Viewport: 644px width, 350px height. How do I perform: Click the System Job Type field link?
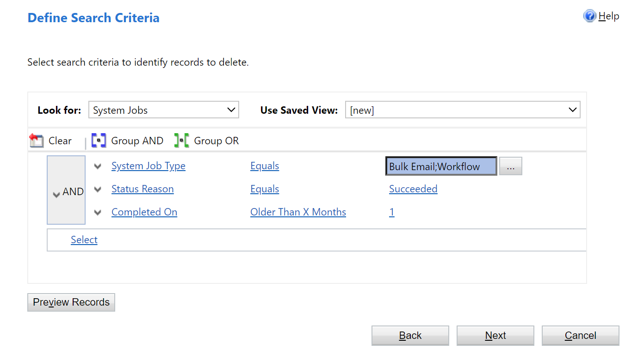click(148, 166)
